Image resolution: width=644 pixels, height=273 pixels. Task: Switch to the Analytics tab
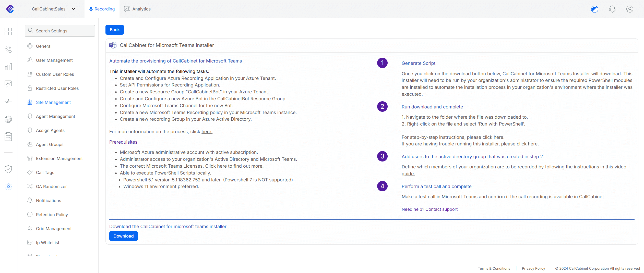[137, 9]
